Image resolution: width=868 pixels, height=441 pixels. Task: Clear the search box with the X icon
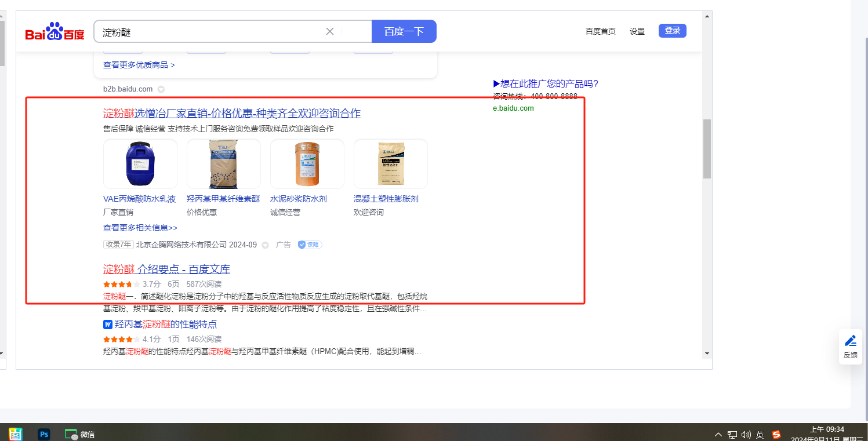click(330, 31)
